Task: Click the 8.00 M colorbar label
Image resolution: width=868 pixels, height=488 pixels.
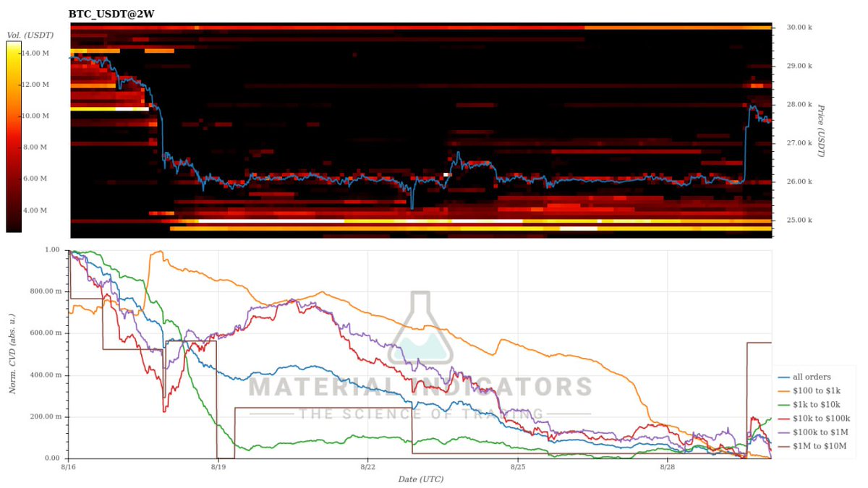Action: tap(37, 147)
